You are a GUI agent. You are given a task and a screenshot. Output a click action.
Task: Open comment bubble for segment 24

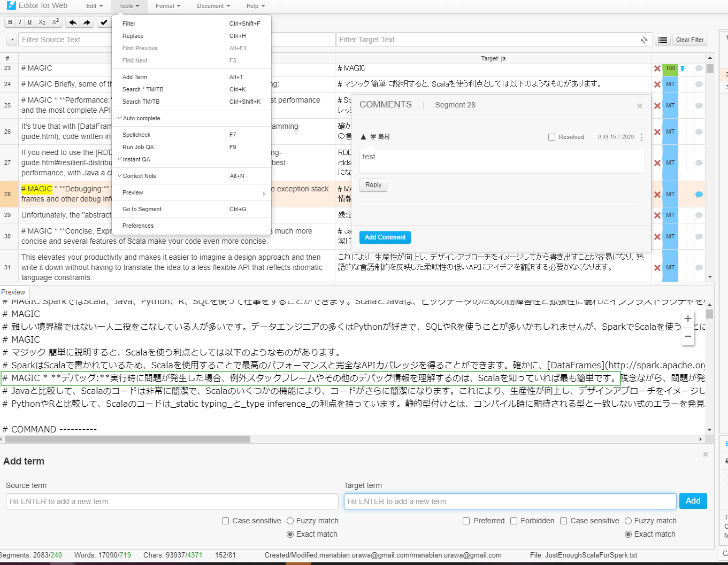click(x=699, y=84)
